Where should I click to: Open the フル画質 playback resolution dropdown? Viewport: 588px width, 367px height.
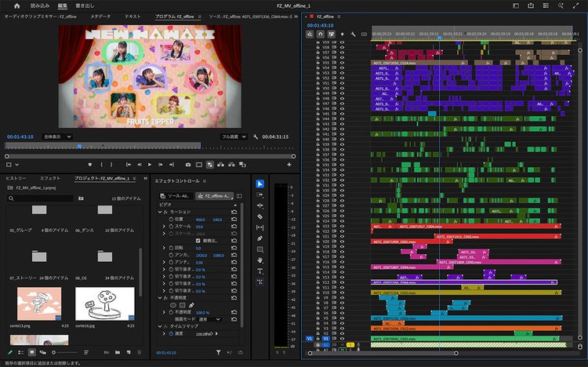pos(232,136)
